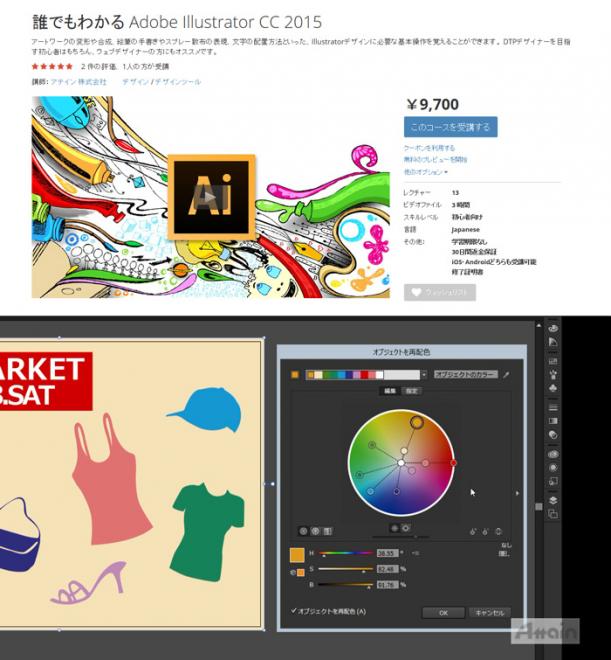Switch to the 指定 tab
This screenshot has width=611, height=660.
tap(412, 391)
